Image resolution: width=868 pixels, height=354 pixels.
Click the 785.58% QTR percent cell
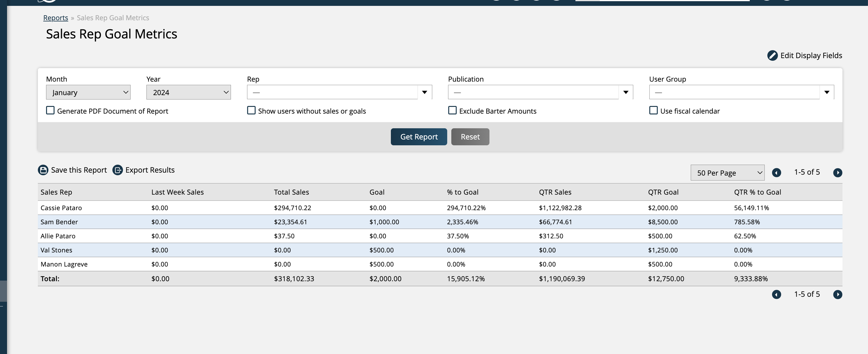747,222
